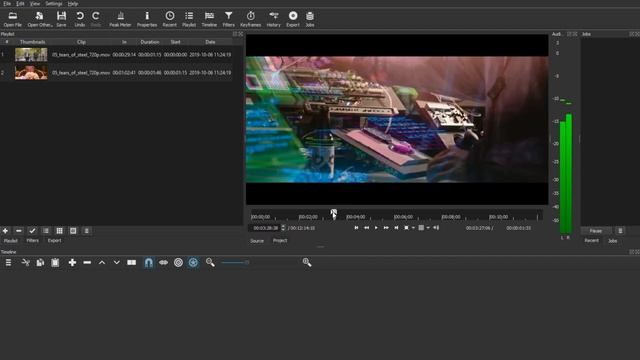Save the project from the toolbar
Viewport: 640px width, 360px height.
61,19
